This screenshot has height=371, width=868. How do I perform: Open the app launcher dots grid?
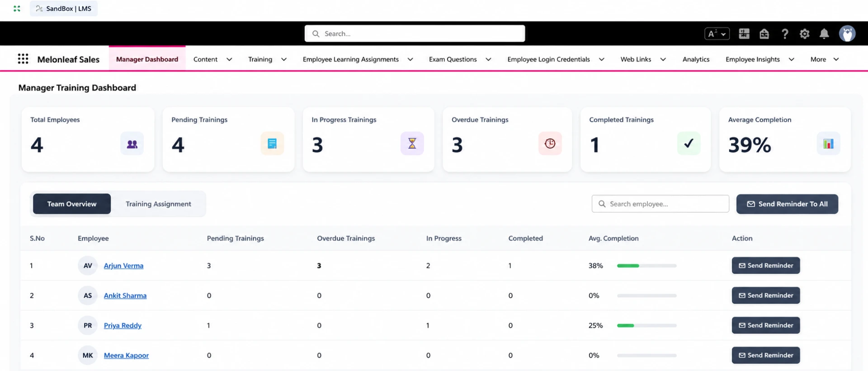[x=23, y=59]
